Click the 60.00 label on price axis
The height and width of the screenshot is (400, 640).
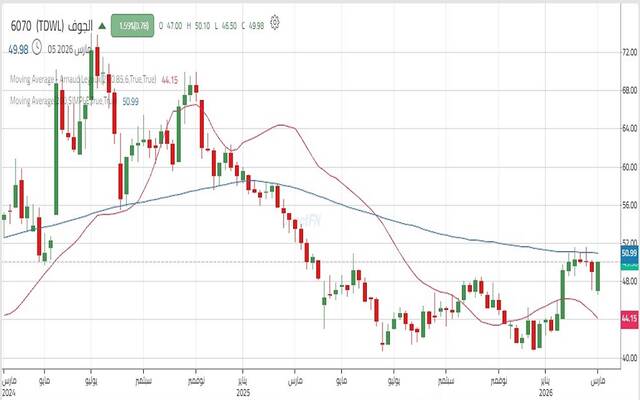(628, 166)
